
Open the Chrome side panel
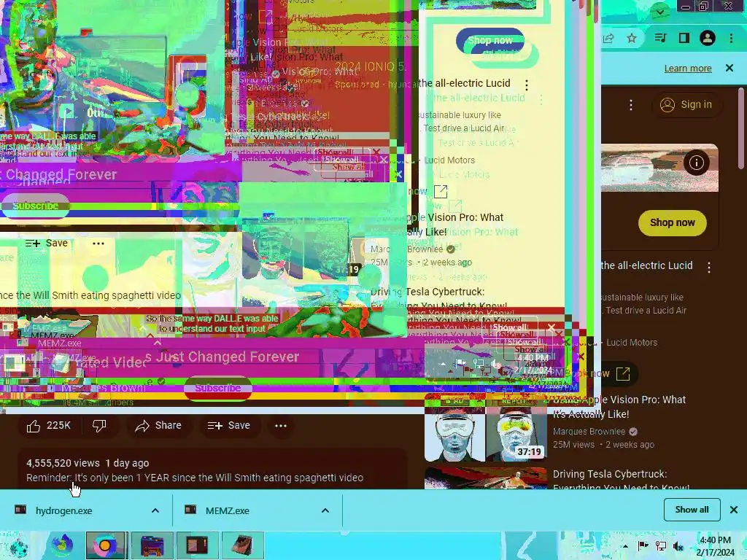[684, 38]
